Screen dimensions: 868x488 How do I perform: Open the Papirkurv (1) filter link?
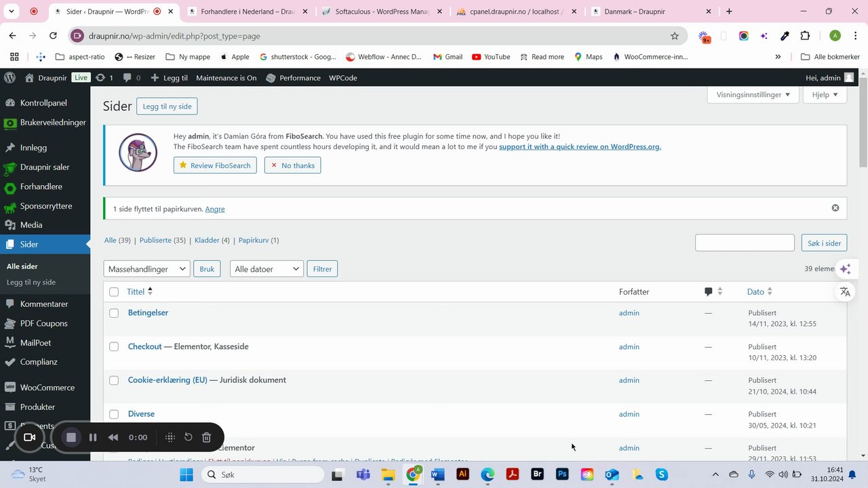pos(258,240)
